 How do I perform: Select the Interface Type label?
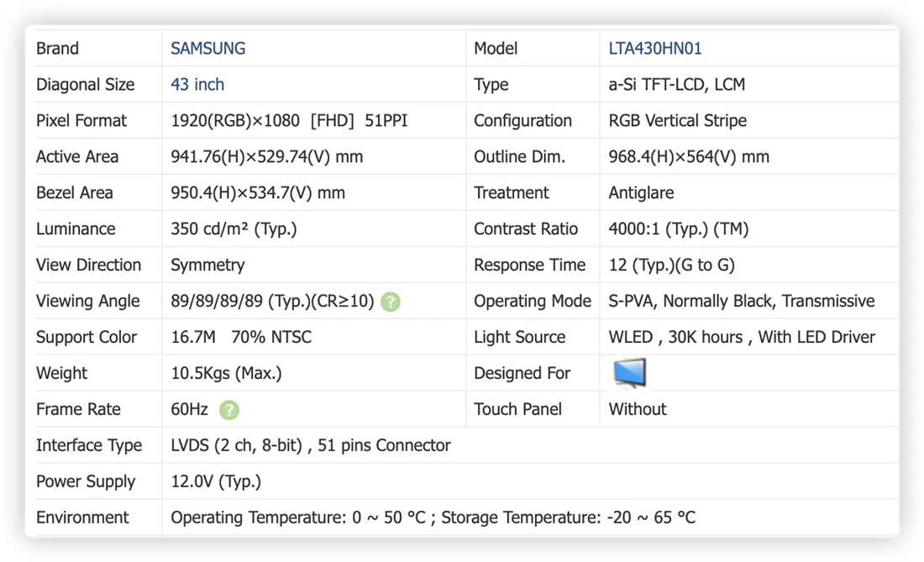[x=89, y=444]
